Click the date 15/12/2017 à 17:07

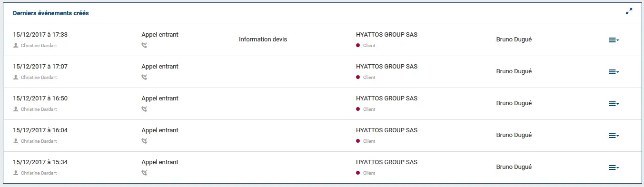(40, 67)
